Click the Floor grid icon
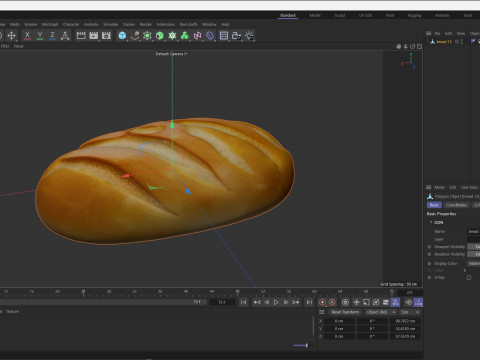 pos(224,36)
